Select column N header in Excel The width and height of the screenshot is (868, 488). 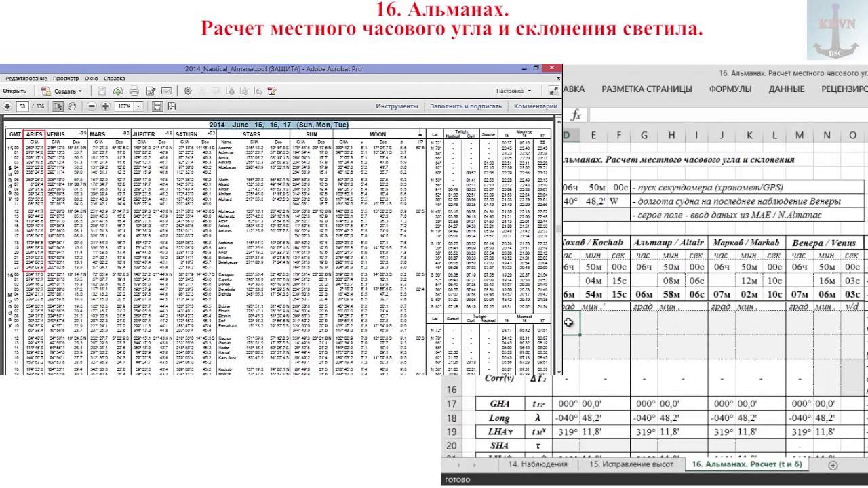coord(826,135)
